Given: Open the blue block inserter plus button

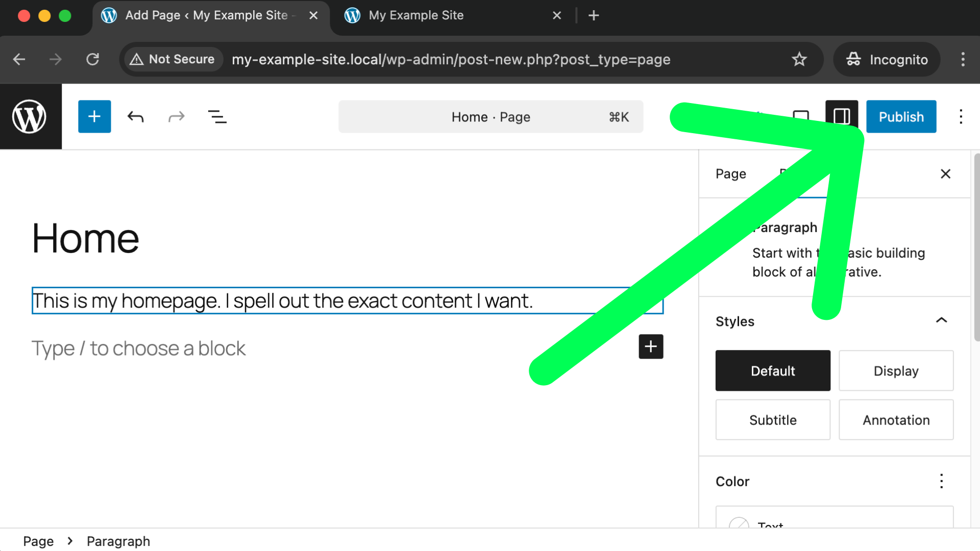Looking at the screenshot, I should click(x=94, y=116).
